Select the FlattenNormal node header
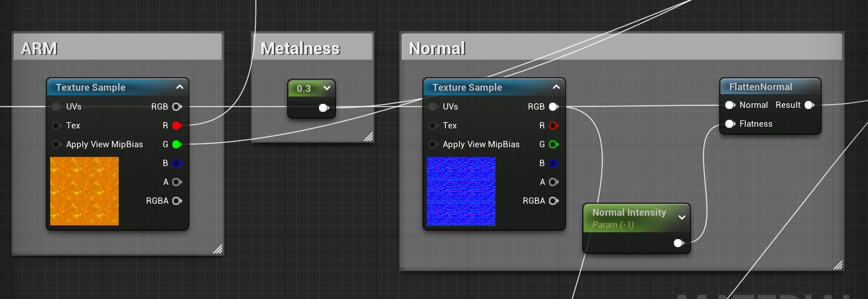868x299 pixels. click(770, 87)
